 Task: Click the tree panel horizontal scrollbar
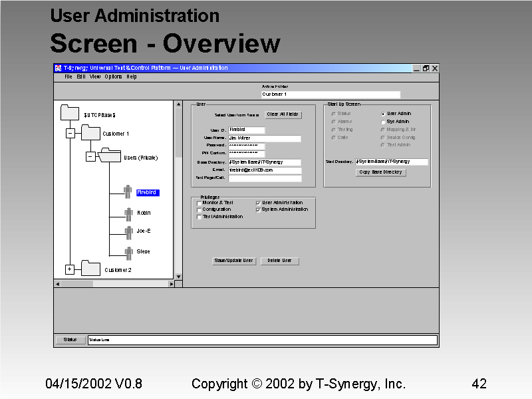113,284
